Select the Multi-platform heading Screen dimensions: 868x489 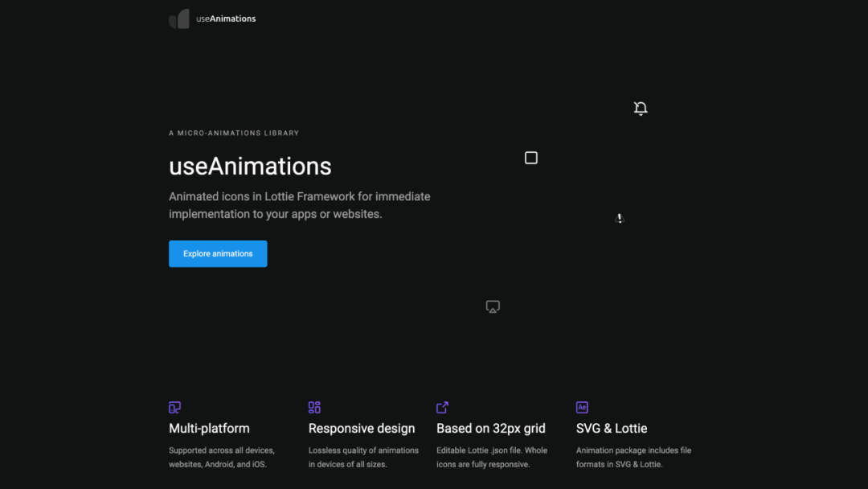coord(209,428)
